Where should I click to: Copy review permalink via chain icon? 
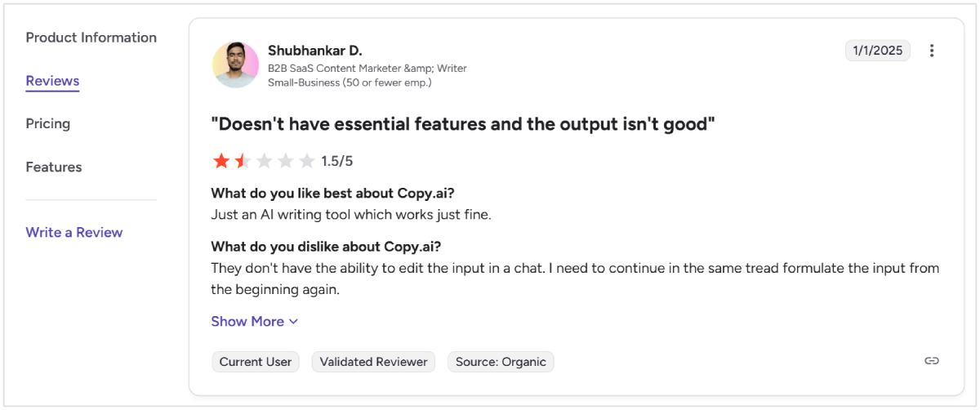[931, 361]
